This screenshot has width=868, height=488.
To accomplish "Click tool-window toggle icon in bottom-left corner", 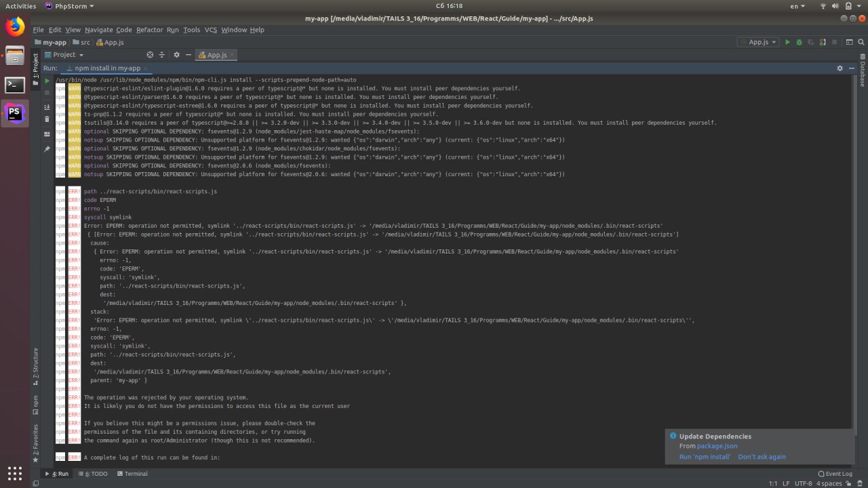I will 35,484.
